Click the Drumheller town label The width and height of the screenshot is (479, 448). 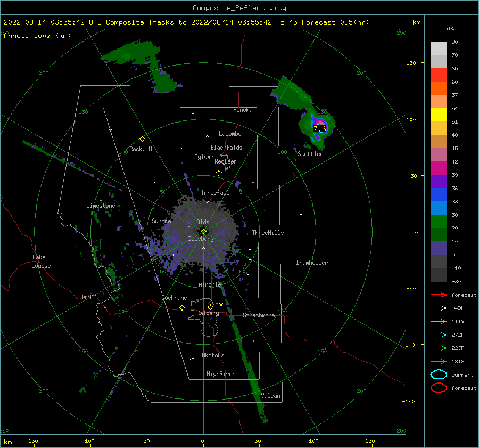312,263
